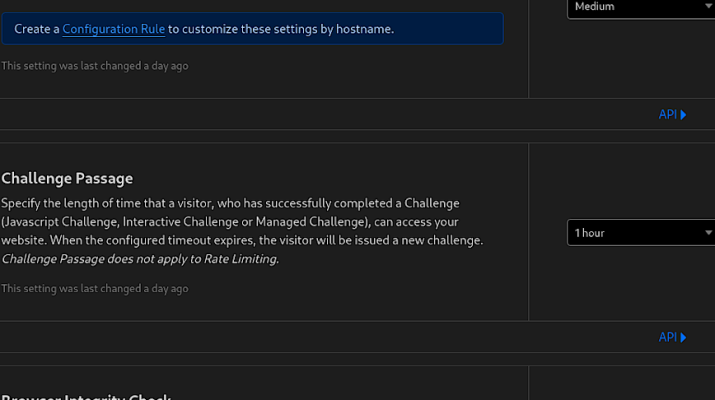
Task: Expand the API section below Challenge Passage
Action: pyautogui.click(x=668, y=338)
